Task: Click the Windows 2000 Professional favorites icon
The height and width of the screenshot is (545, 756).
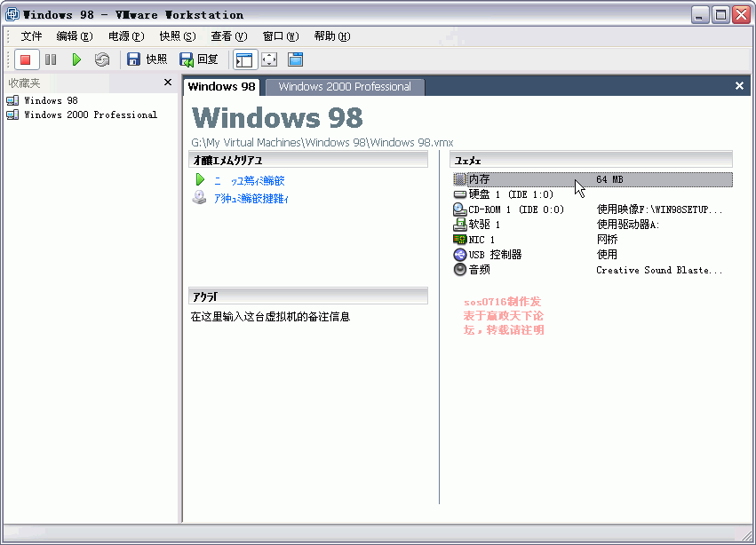Action: [12, 115]
